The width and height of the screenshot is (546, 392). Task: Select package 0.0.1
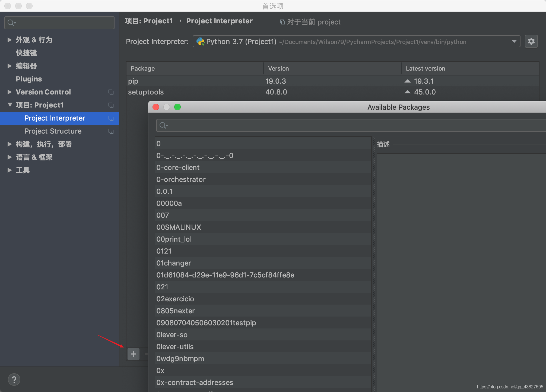click(x=263, y=191)
